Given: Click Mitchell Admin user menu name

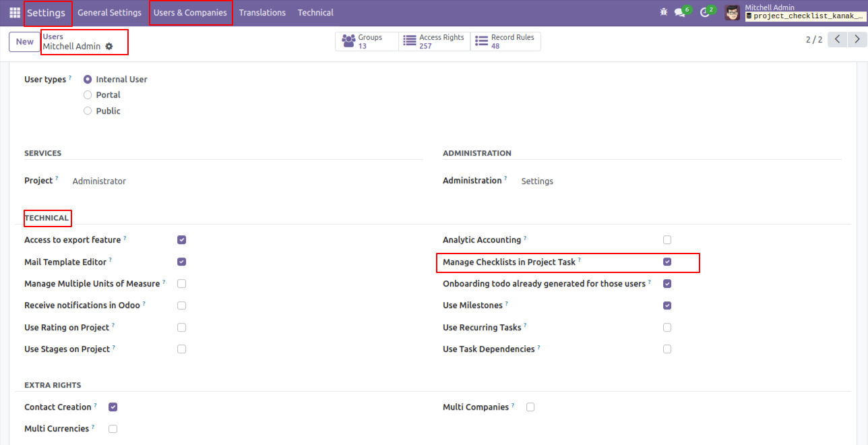Looking at the screenshot, I should pos(770,7).
